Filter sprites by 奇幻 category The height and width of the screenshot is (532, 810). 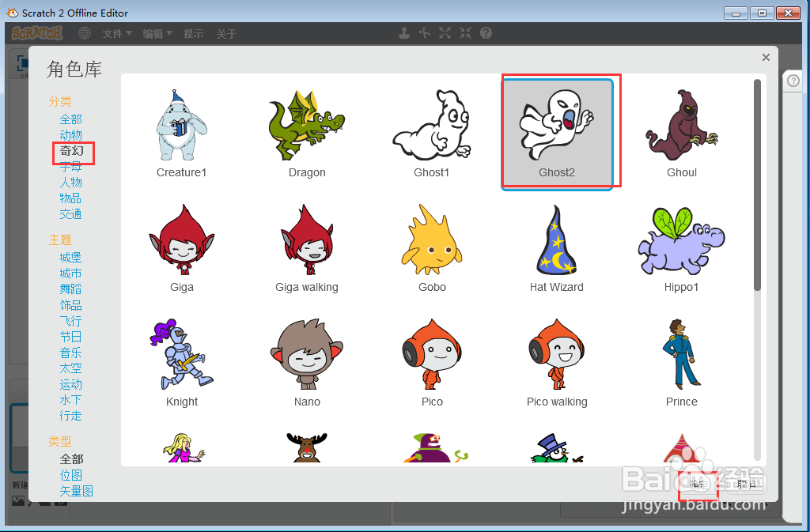(x=72, y=151)
